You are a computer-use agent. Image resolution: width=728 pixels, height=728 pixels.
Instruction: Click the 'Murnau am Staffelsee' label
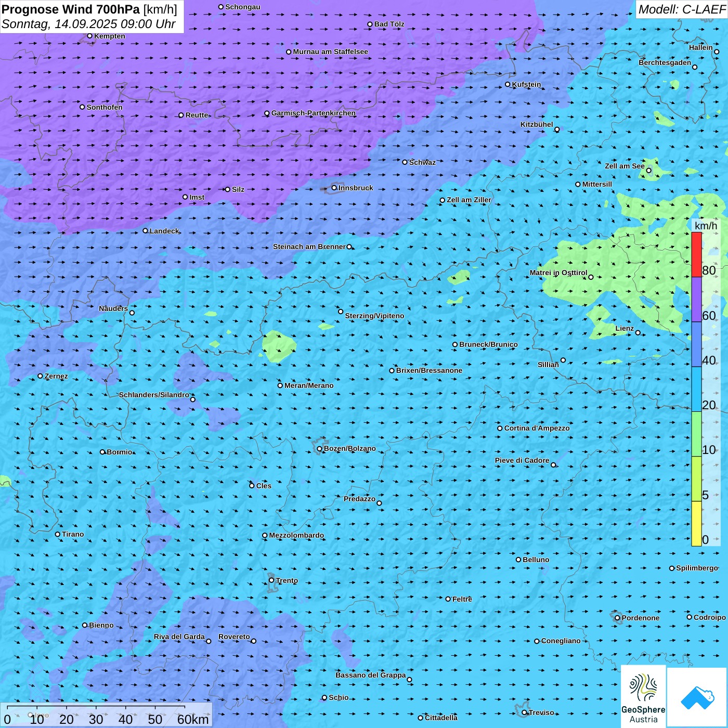[x=331, y=51]
